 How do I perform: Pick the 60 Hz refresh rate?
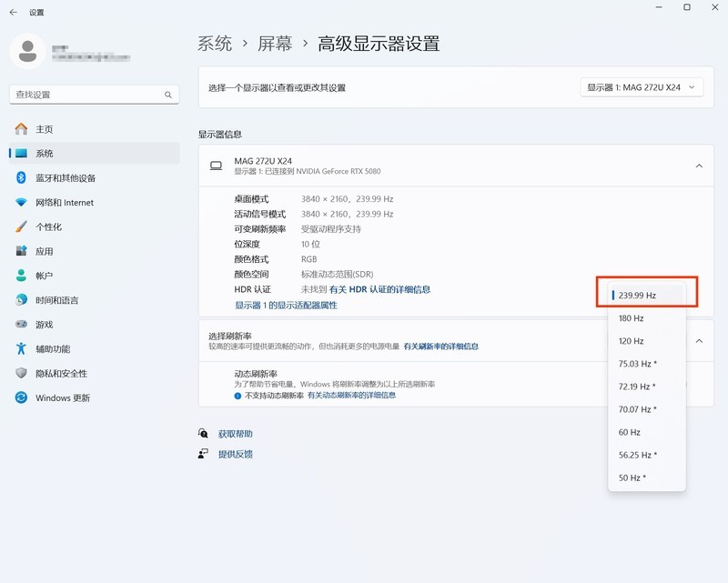tap(630, 432)
